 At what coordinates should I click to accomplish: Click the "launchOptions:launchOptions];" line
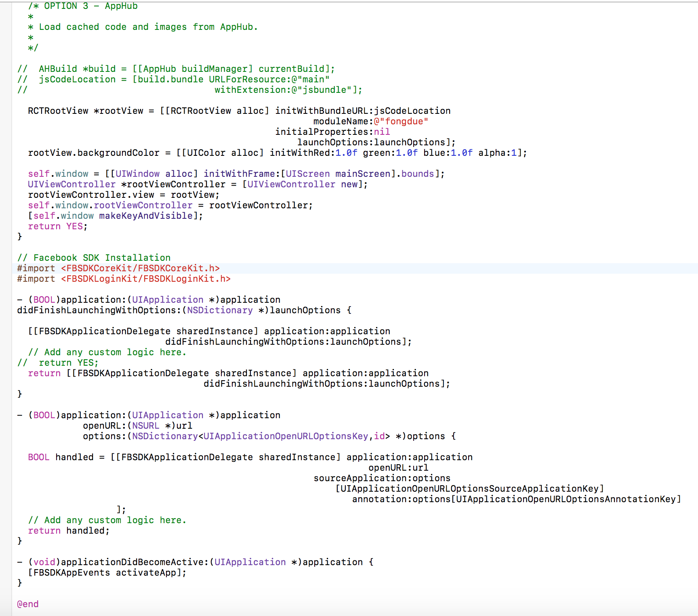click(376, 142)
